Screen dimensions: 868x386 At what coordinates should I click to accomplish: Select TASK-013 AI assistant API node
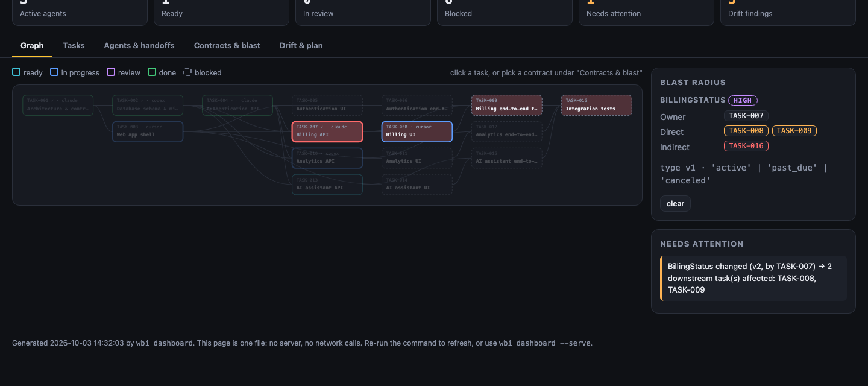tap(327, 184)
